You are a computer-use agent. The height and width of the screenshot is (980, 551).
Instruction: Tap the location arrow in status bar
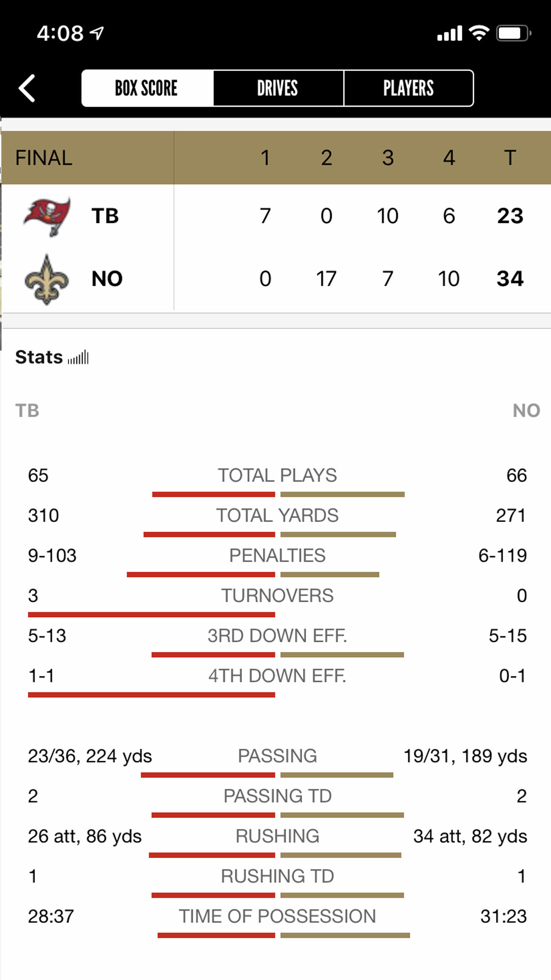coord(97,33)
